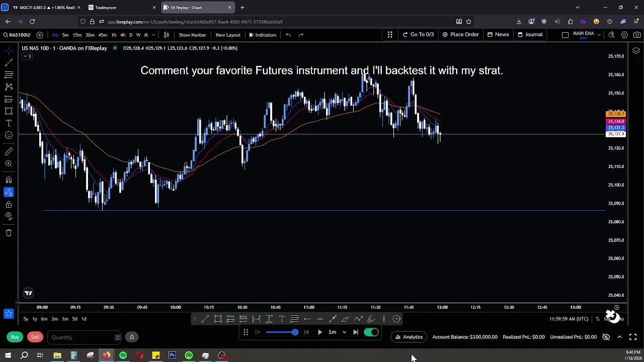Screen dimensions: 644x362
Task: Click the undo arrow
Action: (x=288, y=35)
